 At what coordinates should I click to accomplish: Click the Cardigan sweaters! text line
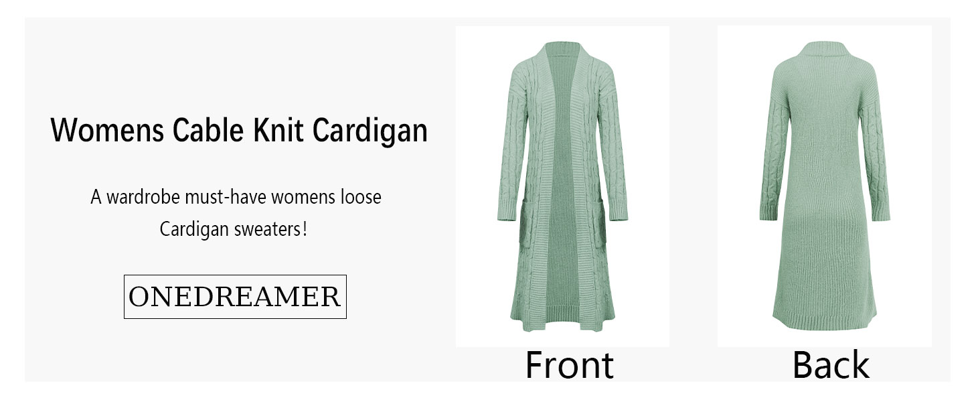(x=234, y=229)
